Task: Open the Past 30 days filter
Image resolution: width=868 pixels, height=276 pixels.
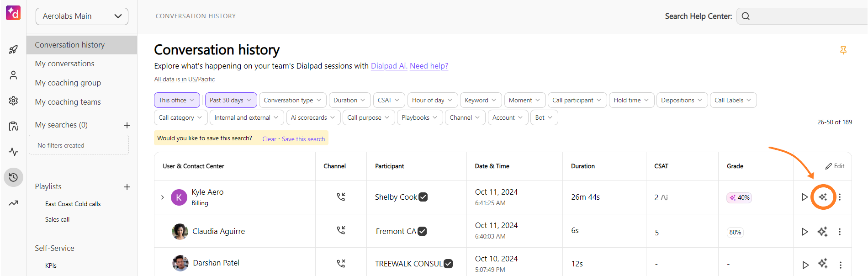Action: point(231,100)
